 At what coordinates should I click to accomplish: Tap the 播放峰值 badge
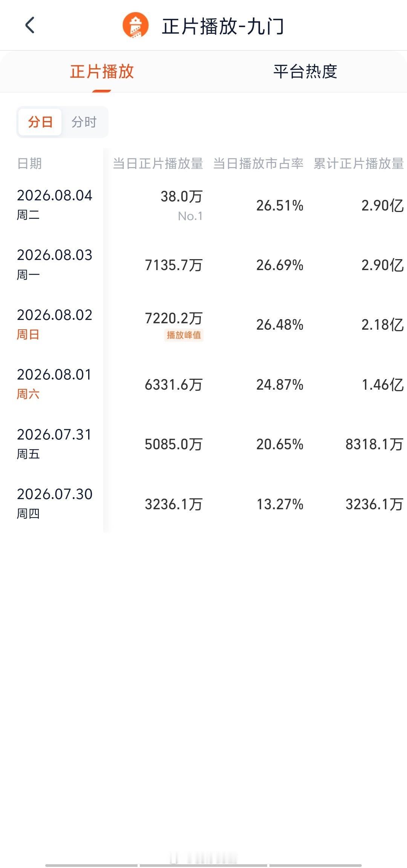pos(184,335)
